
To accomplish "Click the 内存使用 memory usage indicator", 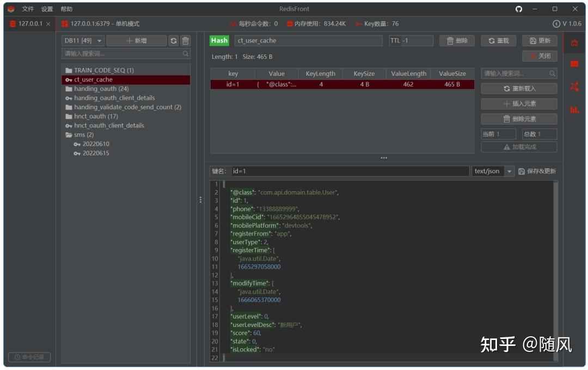I will click(316, 23).
